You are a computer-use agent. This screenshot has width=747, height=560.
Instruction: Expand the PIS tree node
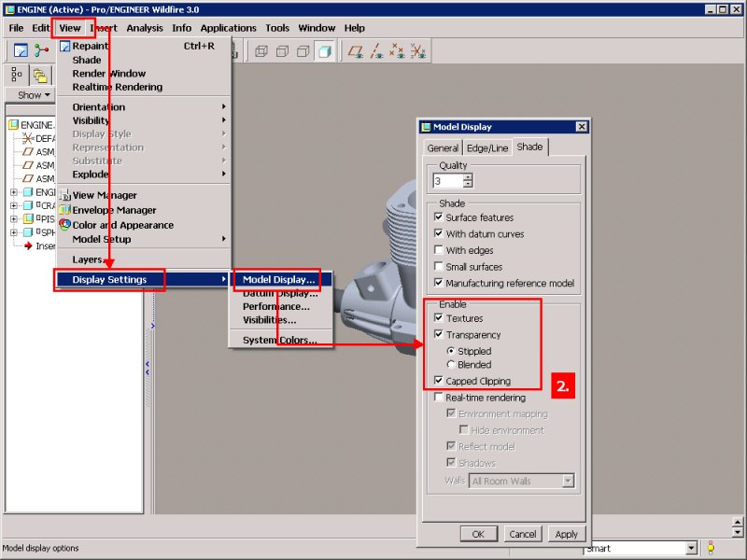tap(14, 219)
